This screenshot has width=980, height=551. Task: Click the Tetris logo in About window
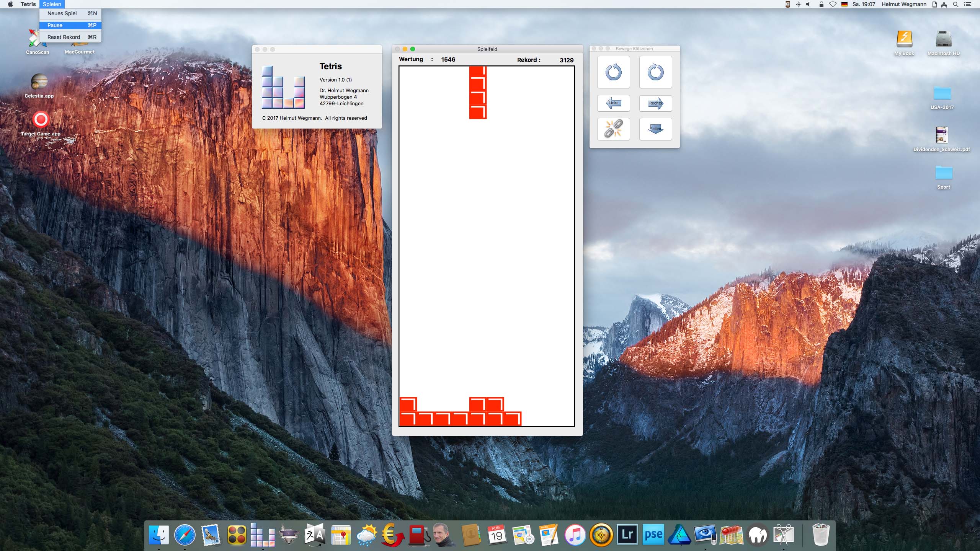pyautogui.click(x=283, y=88)
